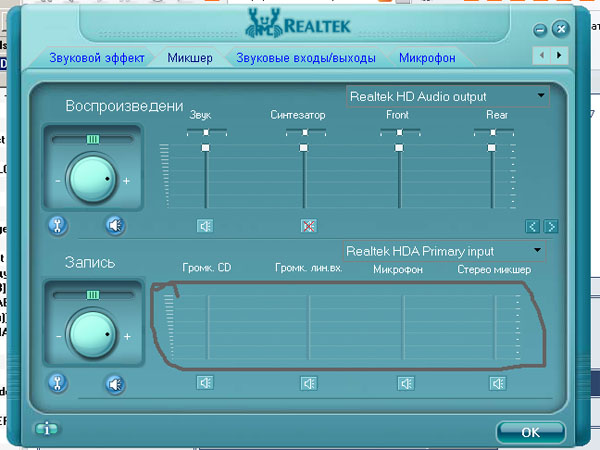Image resolution: width=600 pixels, height=450 pixels.
Task: Increase playback volume with plus sign
Action: click(x=127, y=181)
